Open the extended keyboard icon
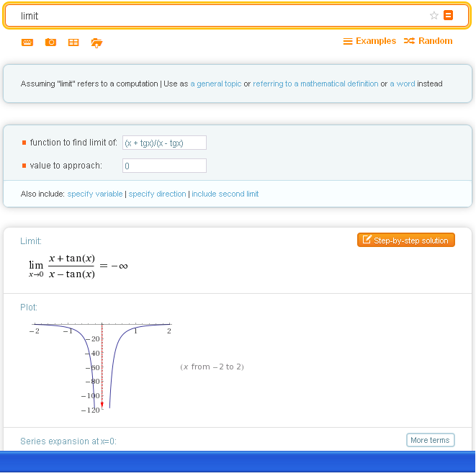 click(27, 42)
